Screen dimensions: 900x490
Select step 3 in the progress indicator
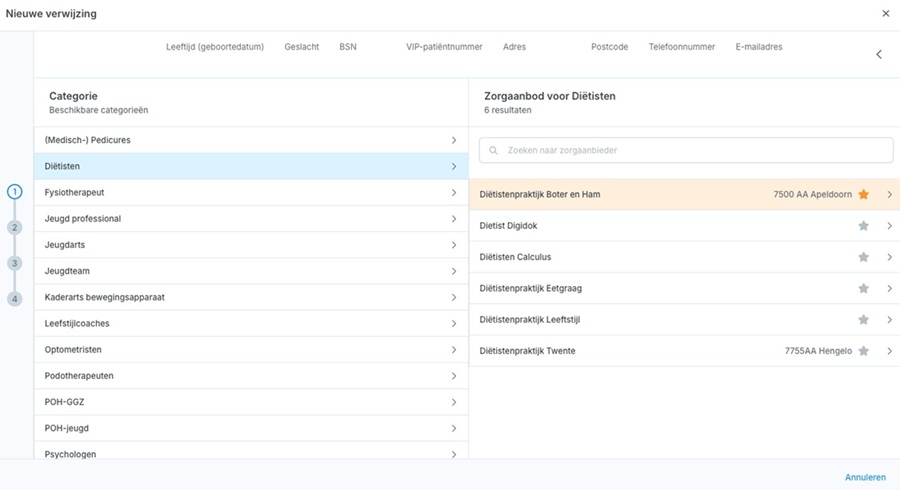point(15,263)
